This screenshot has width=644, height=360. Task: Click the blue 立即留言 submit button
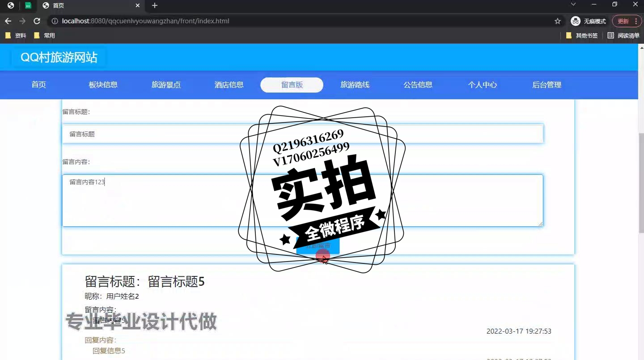click(318, 246)
